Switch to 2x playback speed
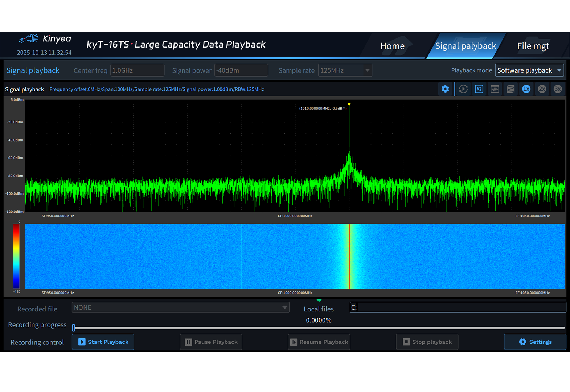 [x=542, y=89]
